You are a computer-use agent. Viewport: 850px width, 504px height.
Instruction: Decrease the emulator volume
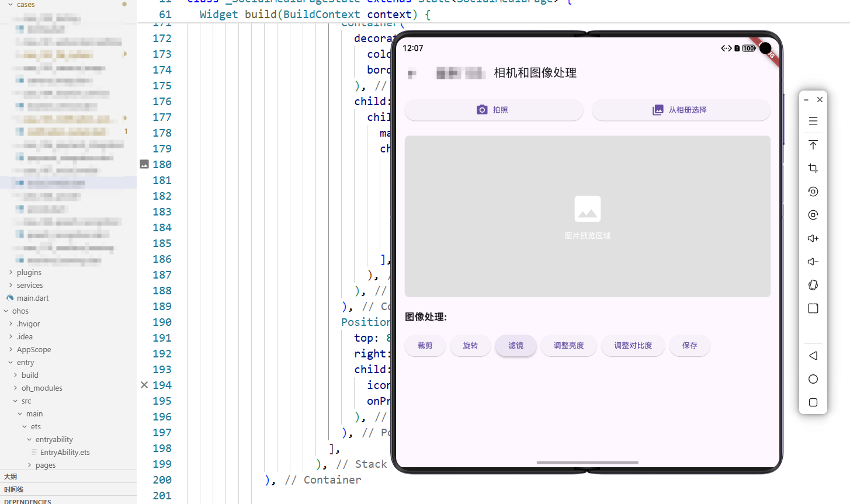(813, 261)
